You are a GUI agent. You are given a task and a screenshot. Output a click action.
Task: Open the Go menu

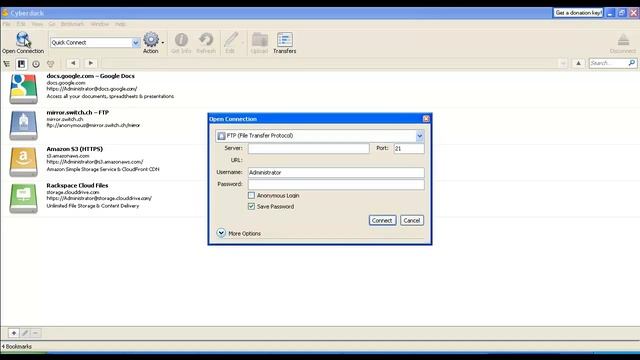52,24
